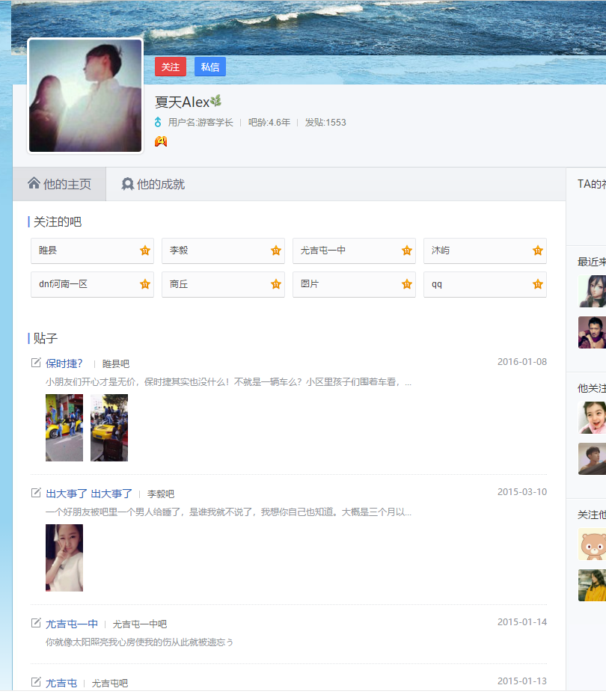Click the star icon on 尤吉屯一中 tile

click(407, 251)
